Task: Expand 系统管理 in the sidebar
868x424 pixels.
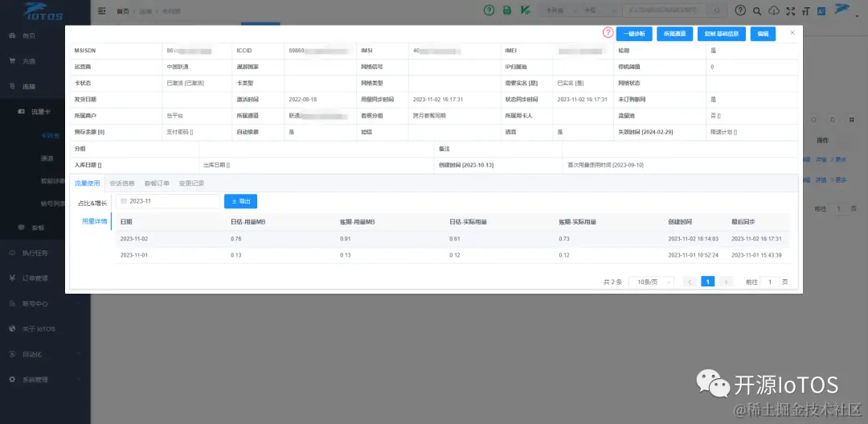Action: tap(35, 380)
